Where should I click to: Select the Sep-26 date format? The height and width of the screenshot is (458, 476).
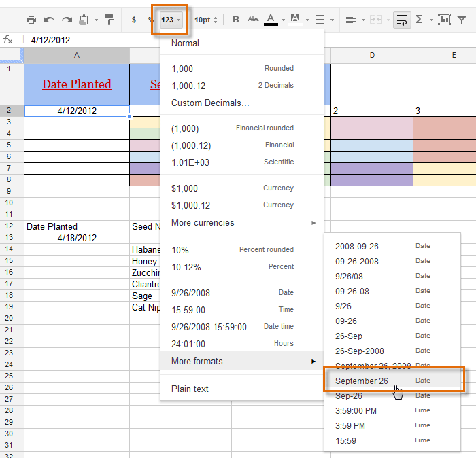(x=392, y=395)
